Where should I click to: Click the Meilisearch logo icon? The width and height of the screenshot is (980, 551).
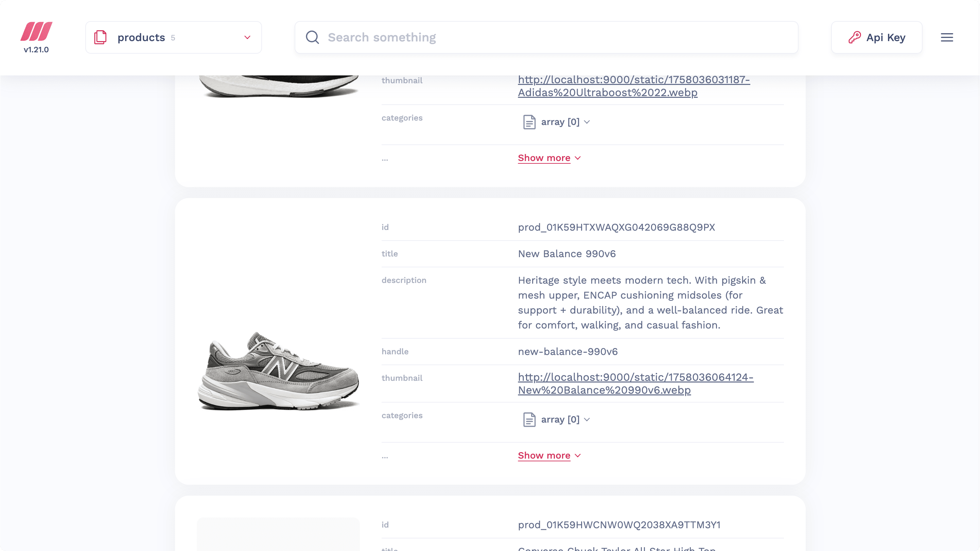[36, 31]
